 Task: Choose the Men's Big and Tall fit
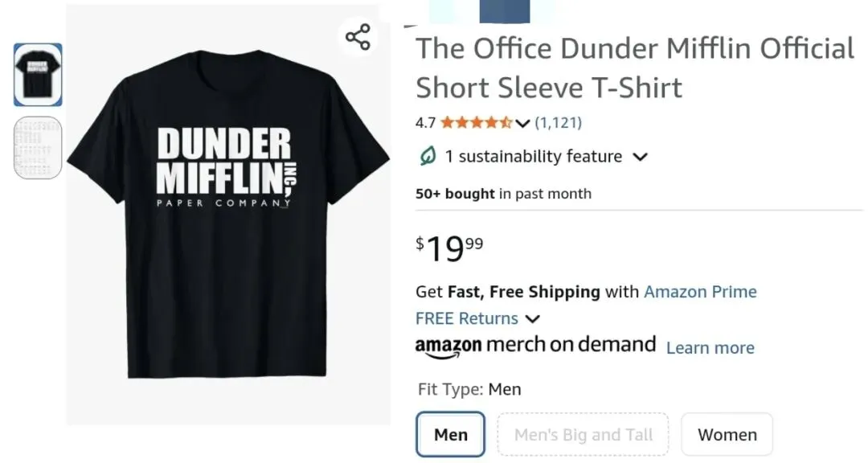(x=583, y=434)
